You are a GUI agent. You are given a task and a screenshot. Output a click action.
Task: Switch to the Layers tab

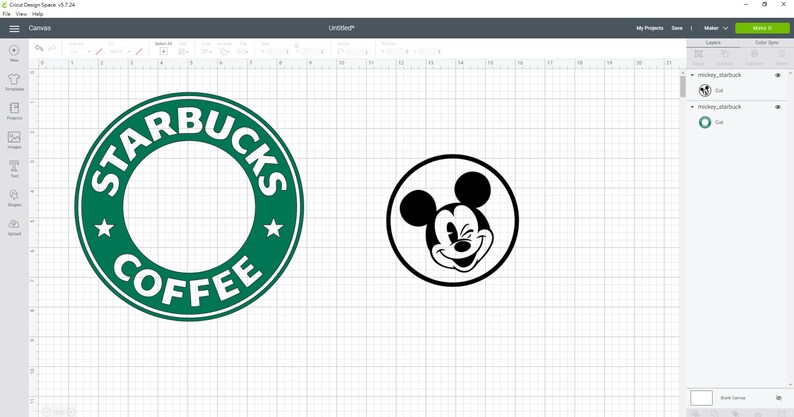click(713, 43)
